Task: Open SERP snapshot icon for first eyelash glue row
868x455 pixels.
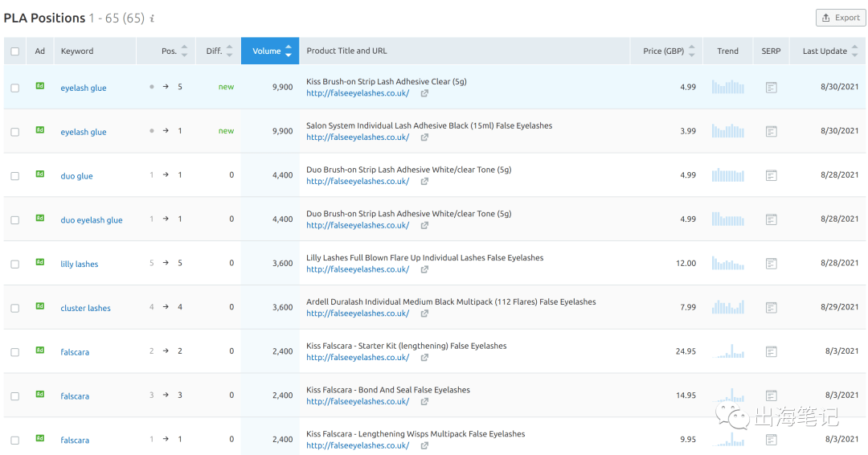Action: 771,88
